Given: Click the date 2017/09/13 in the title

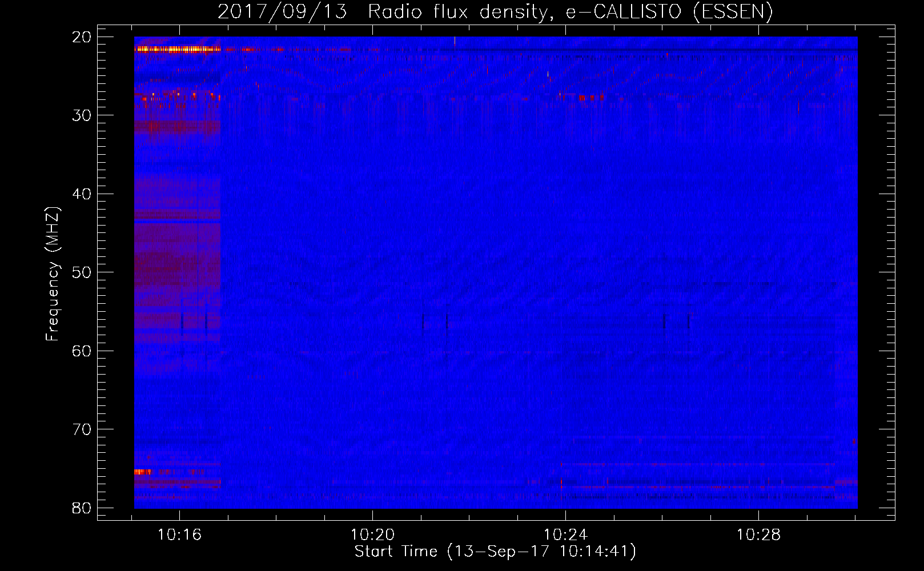Looking at the screenshot, I should pos(282,12).
